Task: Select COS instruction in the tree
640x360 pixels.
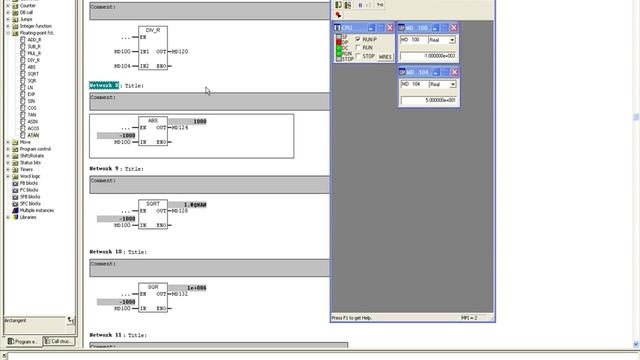Action: coord(32,108)
